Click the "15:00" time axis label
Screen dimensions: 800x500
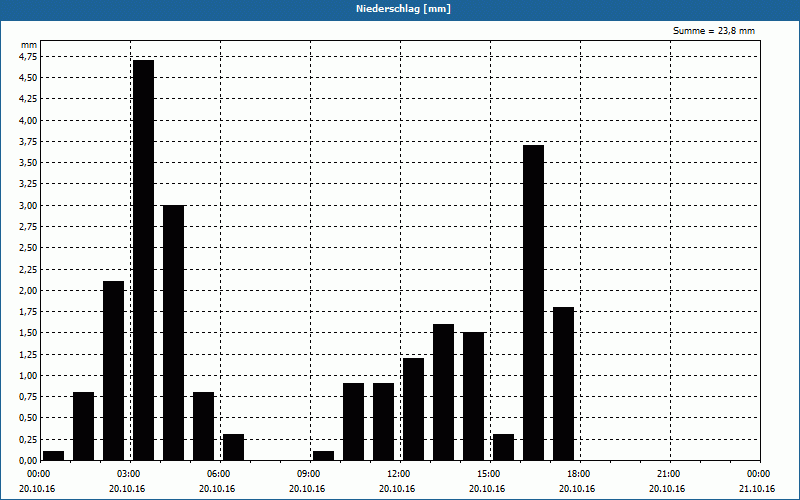coord(490,474)
